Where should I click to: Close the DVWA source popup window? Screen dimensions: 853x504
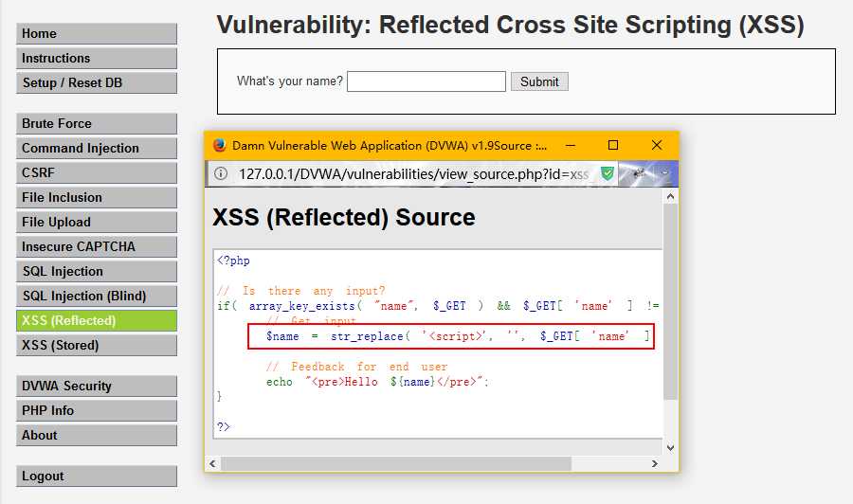tap(657, 145)
